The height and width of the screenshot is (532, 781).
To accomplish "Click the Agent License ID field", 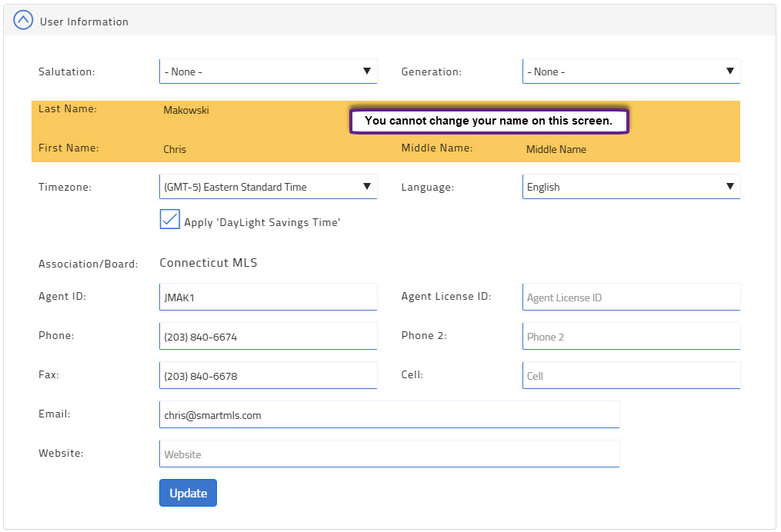I will point(631,297).
